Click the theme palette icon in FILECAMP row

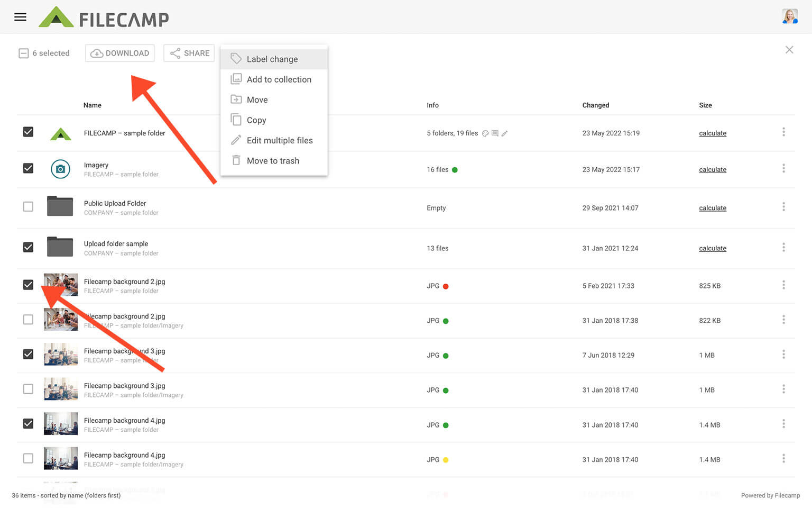pyautogui.click(x=485, y=133)
